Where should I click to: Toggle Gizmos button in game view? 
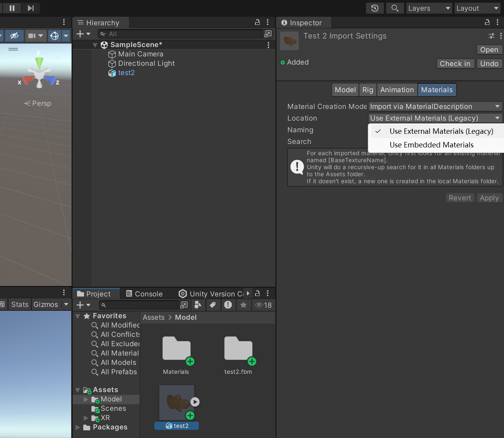tap(45, 305)
